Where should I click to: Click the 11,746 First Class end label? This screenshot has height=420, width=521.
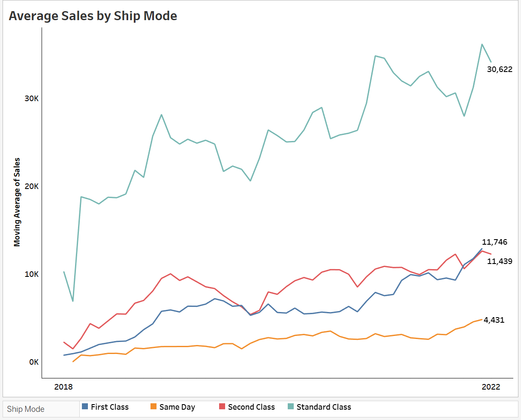point(494,242)
